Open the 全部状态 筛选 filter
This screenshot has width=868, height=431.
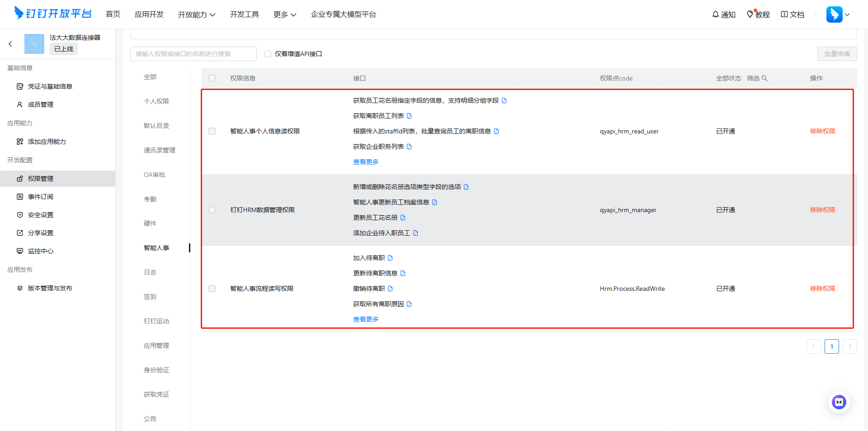(x=757, y=78)
